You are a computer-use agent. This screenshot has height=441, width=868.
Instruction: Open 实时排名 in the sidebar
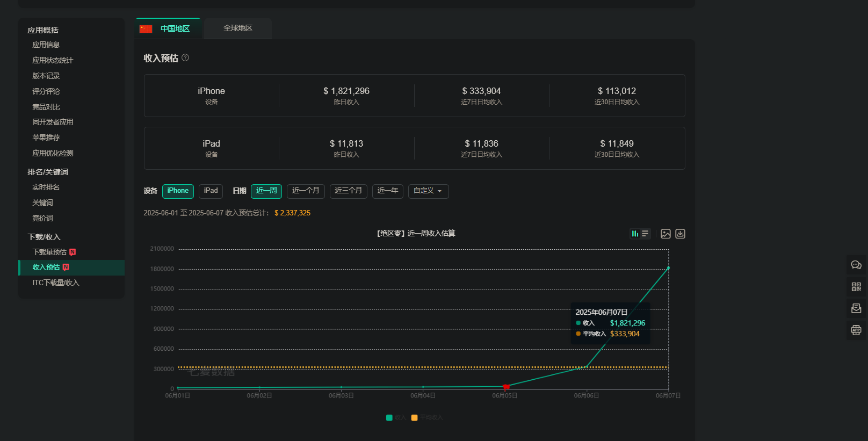(46, 187)
